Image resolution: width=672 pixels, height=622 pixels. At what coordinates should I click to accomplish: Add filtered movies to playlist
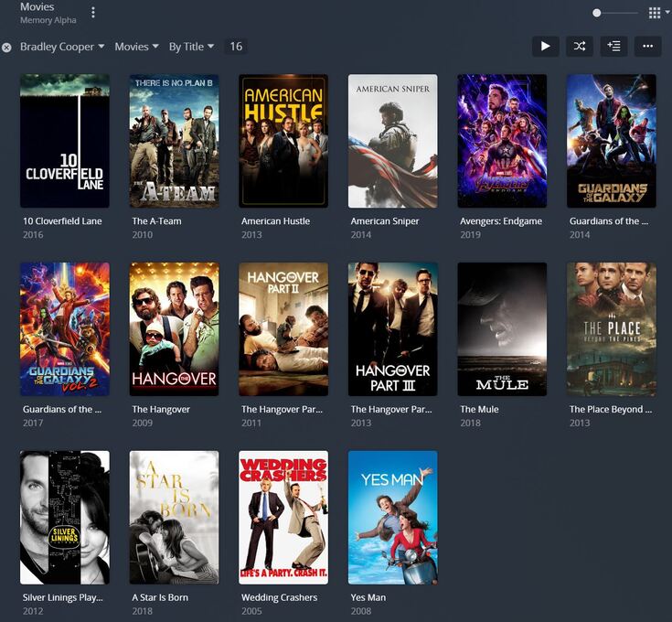613,46
